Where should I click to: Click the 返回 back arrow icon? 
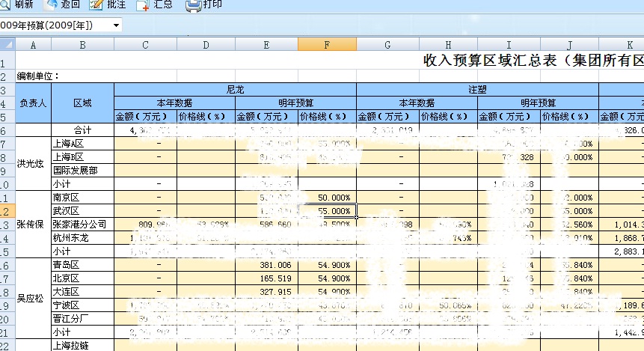52,4
